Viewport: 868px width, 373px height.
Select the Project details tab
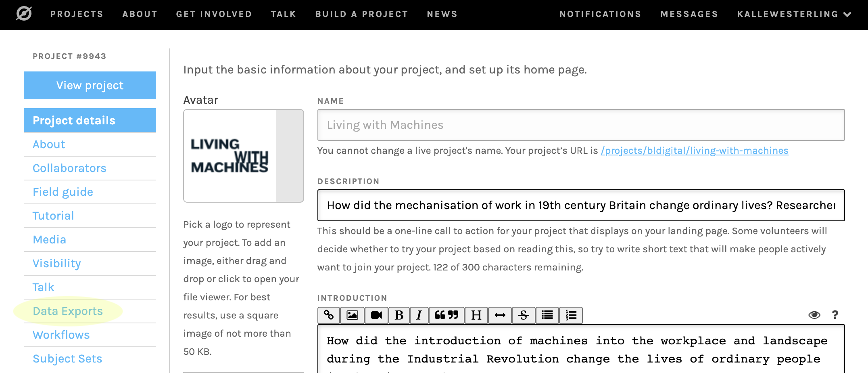pos(90,120)
